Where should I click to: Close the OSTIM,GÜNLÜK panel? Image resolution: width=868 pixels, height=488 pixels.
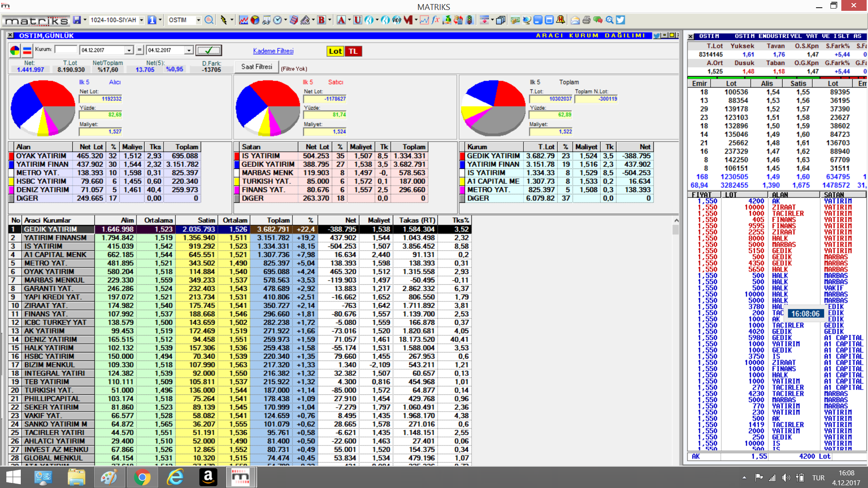click(x=10, y=35)
